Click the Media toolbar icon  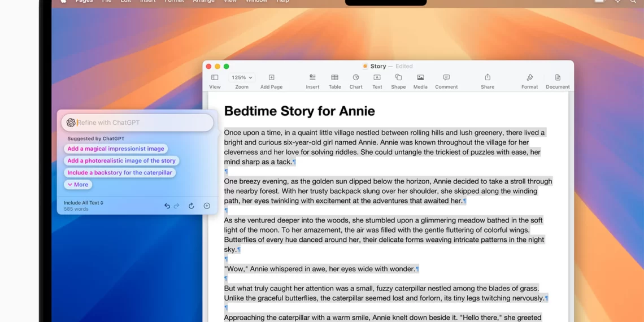(x=420, y=78)
